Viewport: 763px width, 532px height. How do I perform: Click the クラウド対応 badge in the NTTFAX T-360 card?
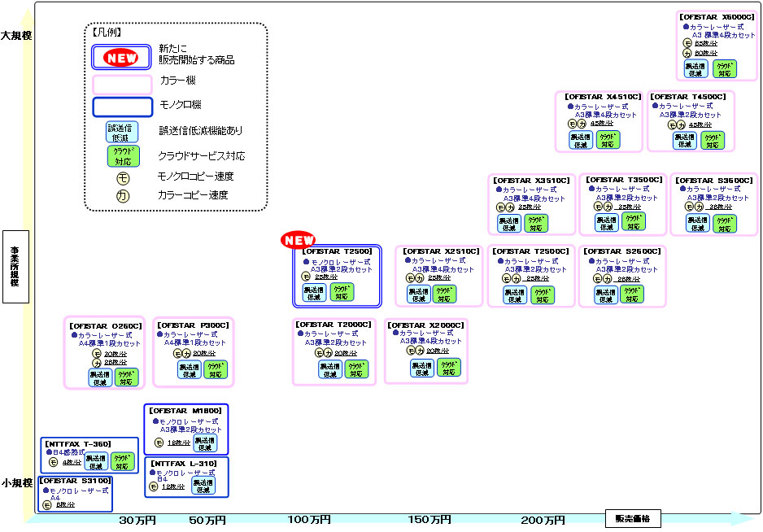pyautogui.click(x=123, y=461)
